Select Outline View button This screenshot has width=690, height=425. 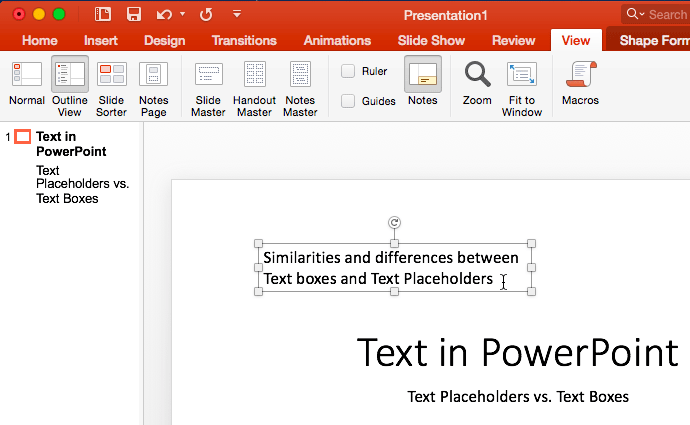click(x=70, y=87)
